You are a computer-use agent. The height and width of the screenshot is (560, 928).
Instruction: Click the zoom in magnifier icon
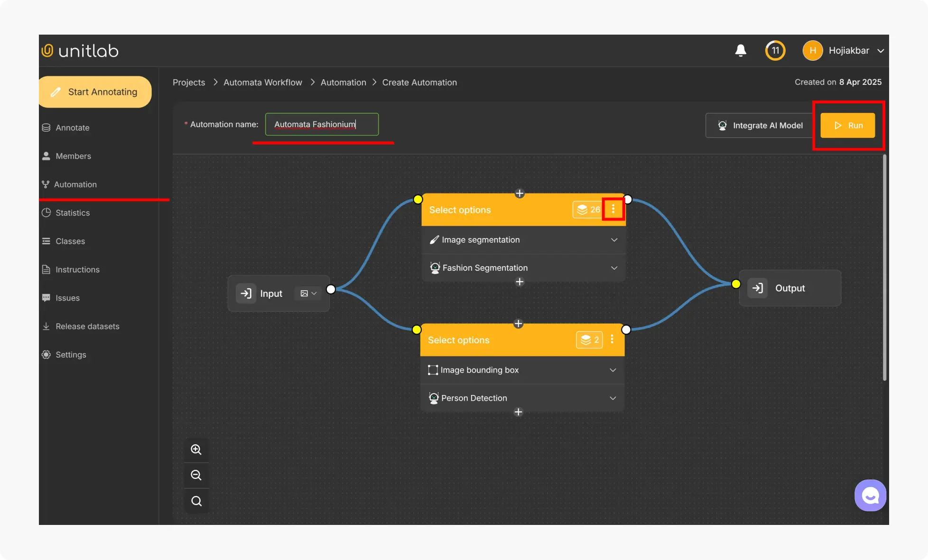196,450
